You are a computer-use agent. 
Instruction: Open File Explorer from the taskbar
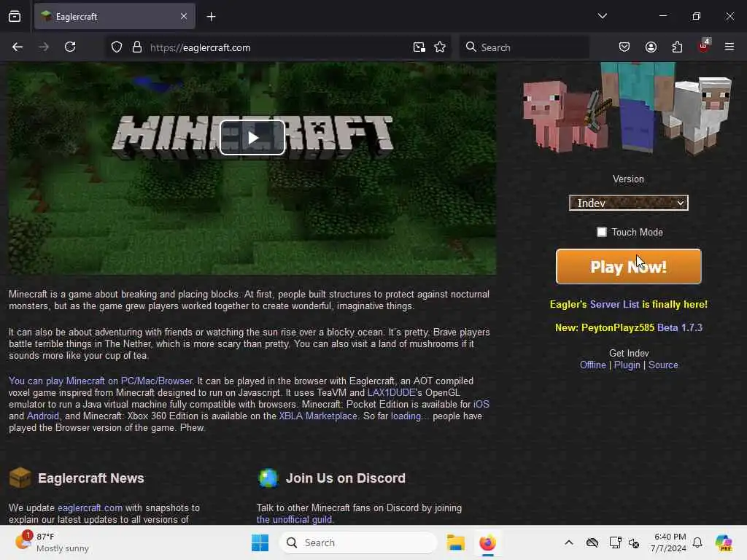click(x=455, y=542)
